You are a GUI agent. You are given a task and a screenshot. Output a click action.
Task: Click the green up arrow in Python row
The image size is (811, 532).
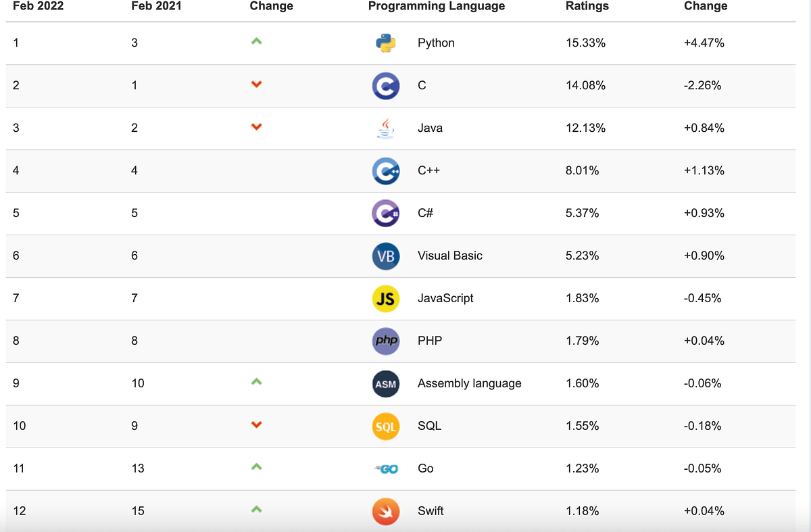(x=256, y=42)
